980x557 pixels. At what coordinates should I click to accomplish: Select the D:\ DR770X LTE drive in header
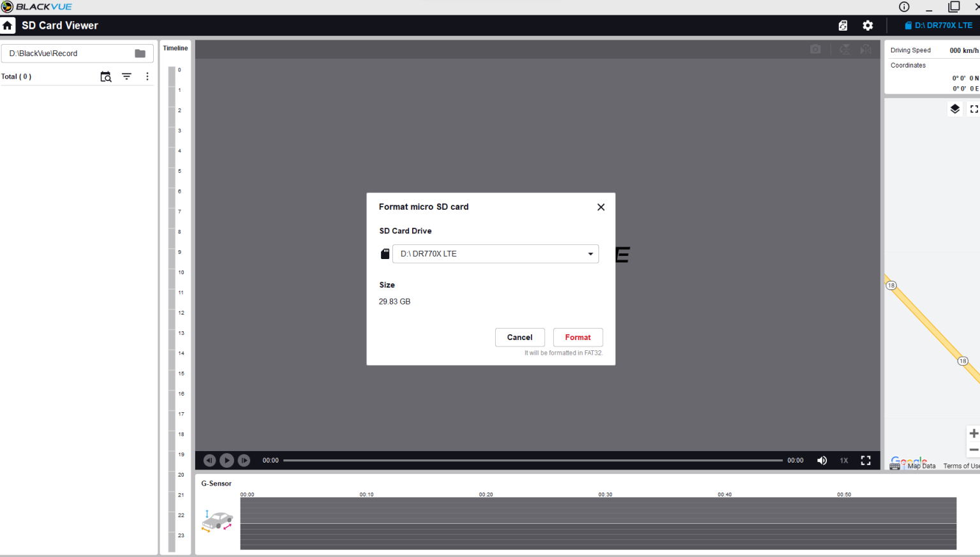point(939,26)
